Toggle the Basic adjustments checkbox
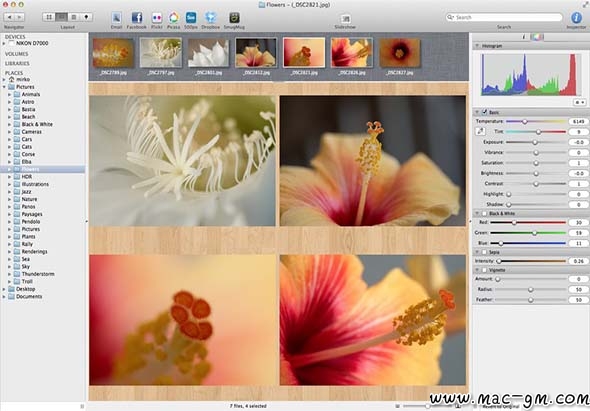The image size is (590, 411). 485,112
